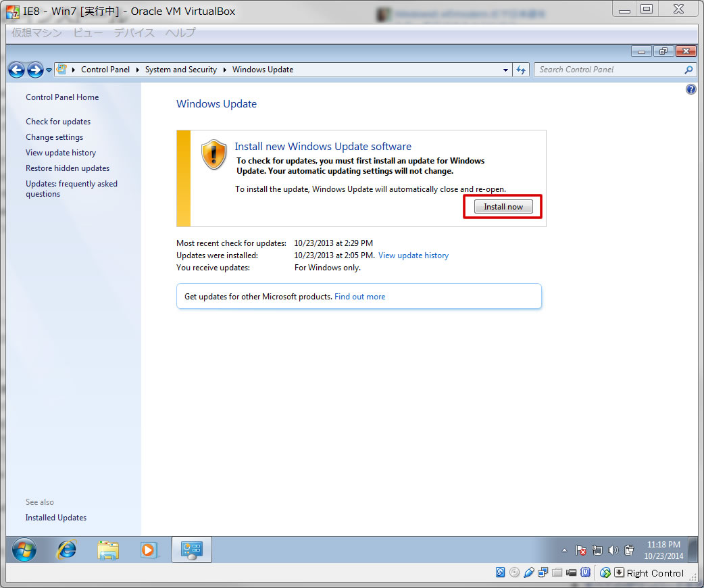This screenshot has height=588, width=704.
Task: Open View update history in the sidebar
Action: (61, 153)
